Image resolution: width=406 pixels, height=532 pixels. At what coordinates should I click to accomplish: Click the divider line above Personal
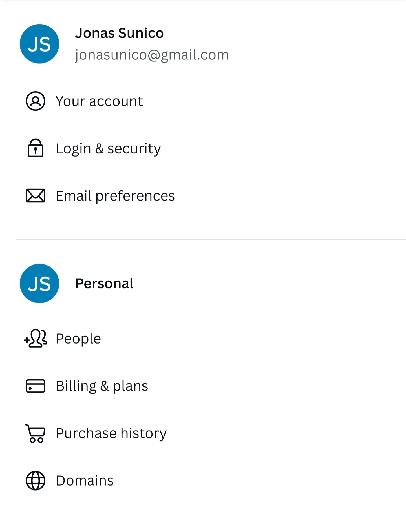coord(211,240)
